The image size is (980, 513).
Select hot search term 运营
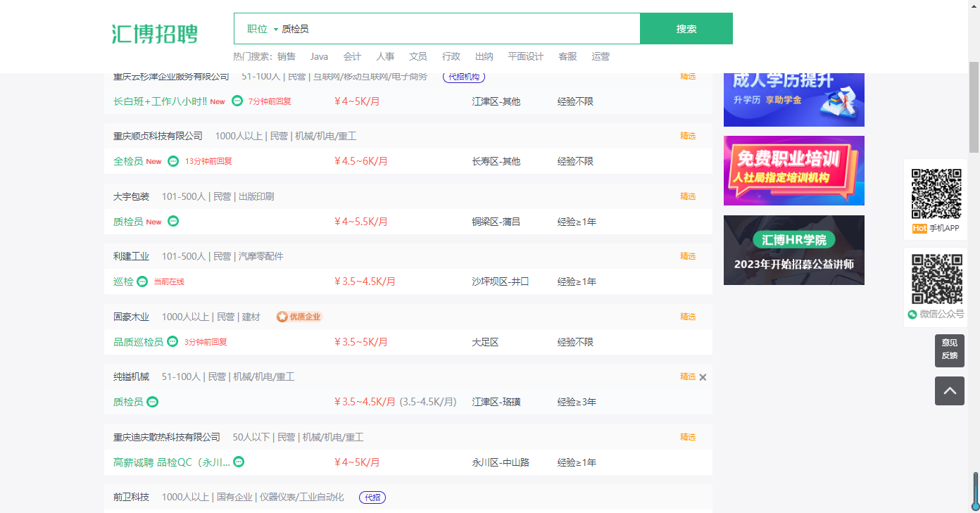pyautogui.click(x=601, y=56)
